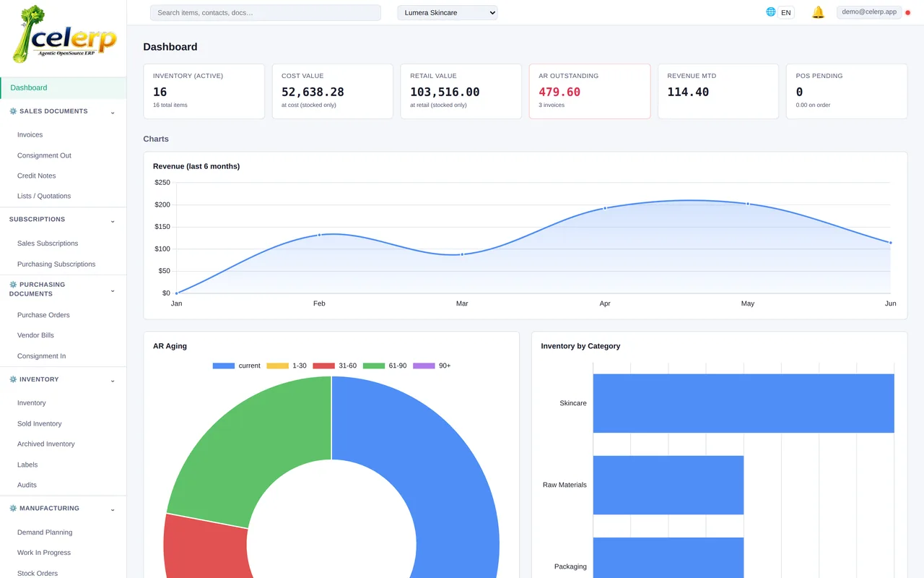
Task: Focus the search items, contacts, docs field
Action: pos(265,12)
